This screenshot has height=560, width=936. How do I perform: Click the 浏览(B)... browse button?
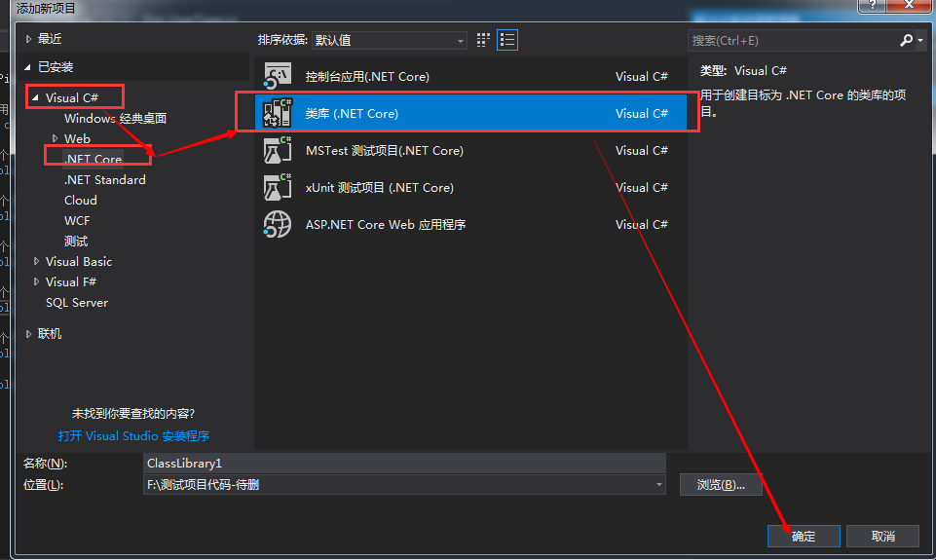point(721,485)
